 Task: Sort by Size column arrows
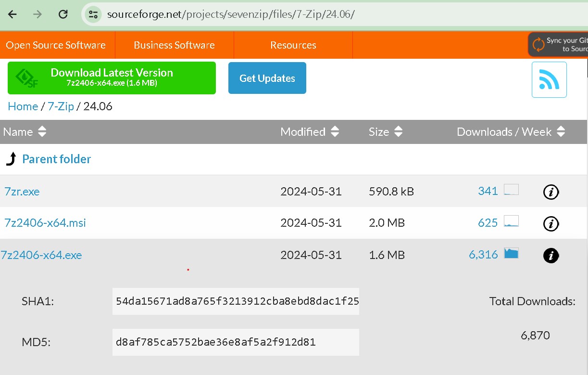pos(398,131)
